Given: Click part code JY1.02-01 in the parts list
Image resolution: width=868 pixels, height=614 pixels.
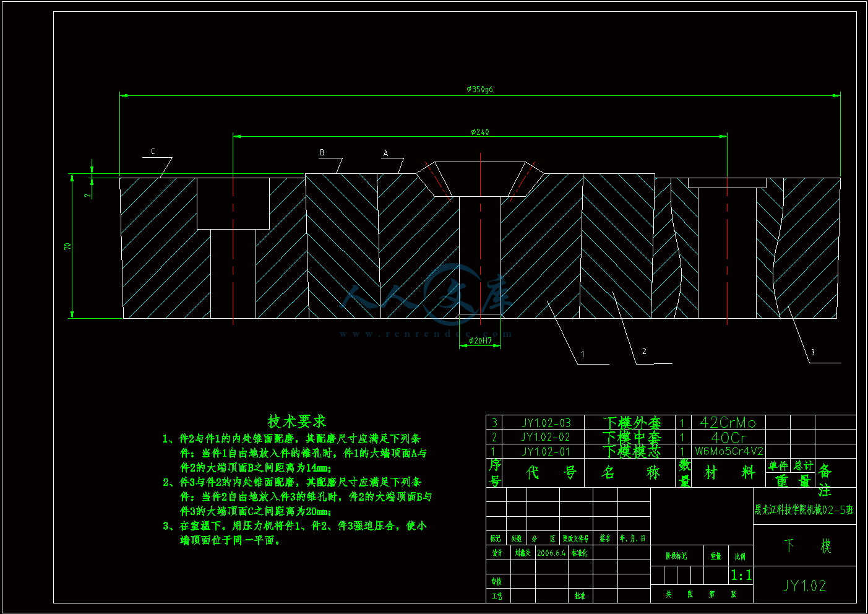Looking at the screenshot, I should click(546, 451).
